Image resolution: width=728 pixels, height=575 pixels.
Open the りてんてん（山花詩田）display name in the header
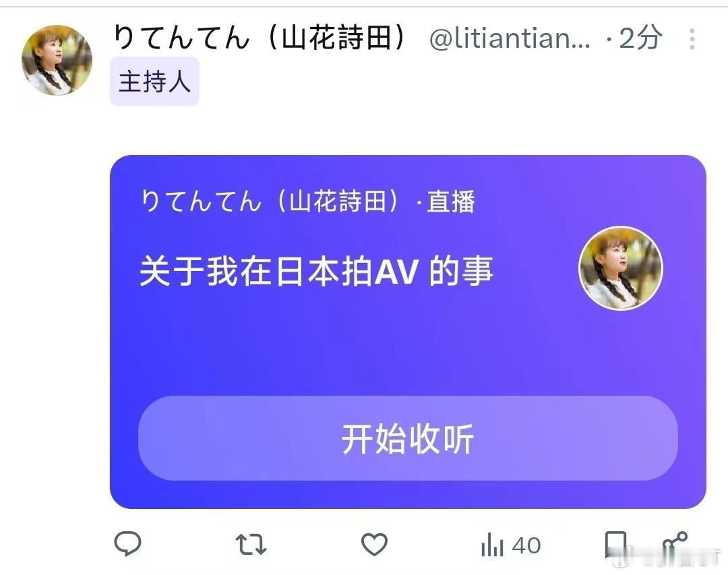coord(260,38)
